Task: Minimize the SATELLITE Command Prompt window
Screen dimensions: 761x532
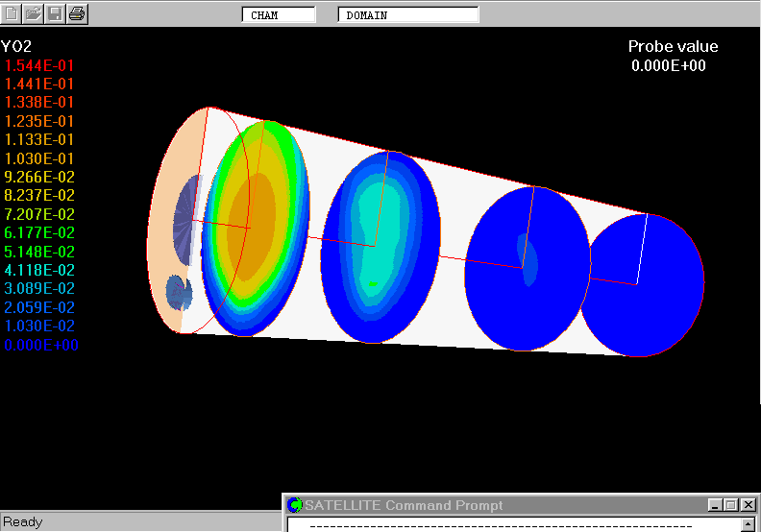Action: click(716, 505)
